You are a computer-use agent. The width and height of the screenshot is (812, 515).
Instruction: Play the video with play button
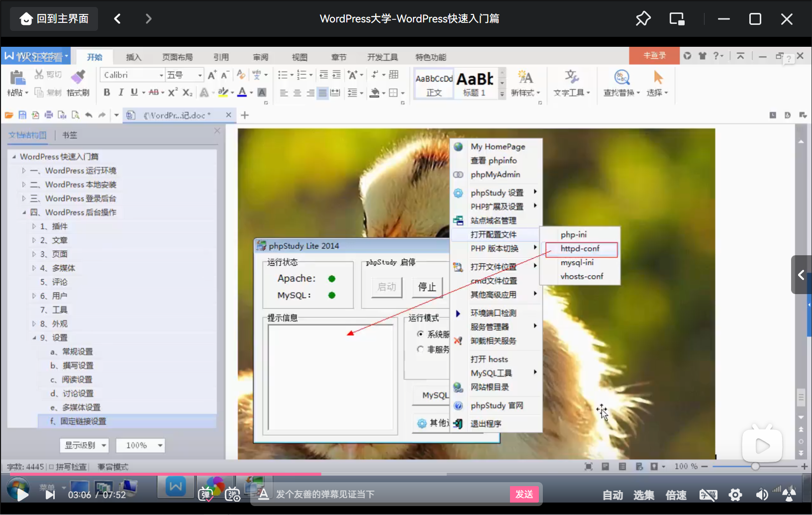(x=22, y=494)
